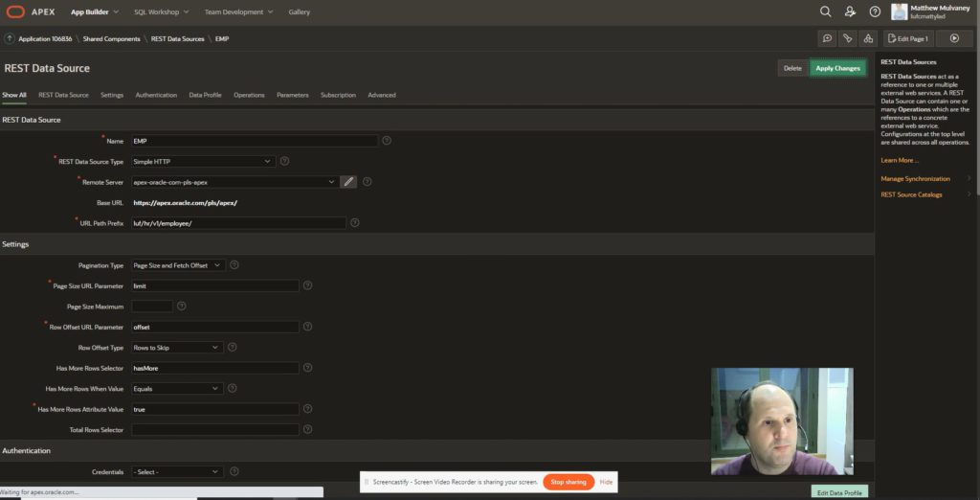Viewport: 980px width, 500px height.
Task: Click the up-arrow icon beside Application 106836
Action: coord(10,39)
